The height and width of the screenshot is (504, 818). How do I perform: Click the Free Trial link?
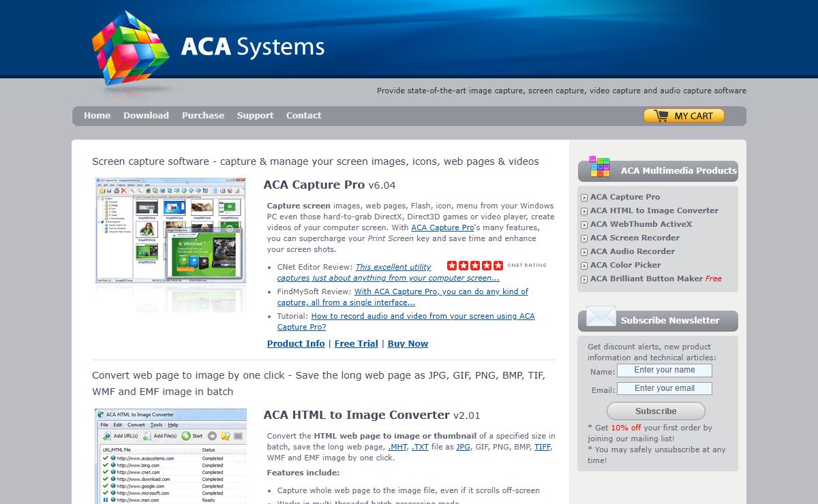pos(356,344)
